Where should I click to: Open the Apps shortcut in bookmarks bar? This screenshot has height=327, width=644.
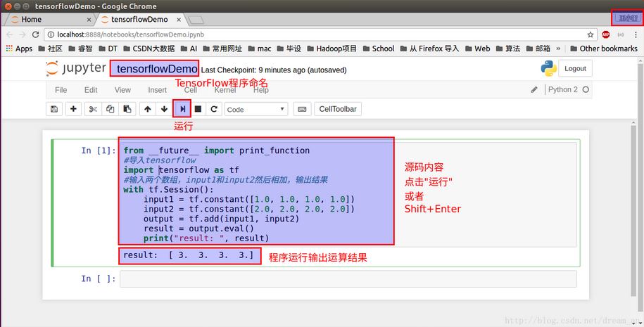pyautogui.click(x=19, y=49)
